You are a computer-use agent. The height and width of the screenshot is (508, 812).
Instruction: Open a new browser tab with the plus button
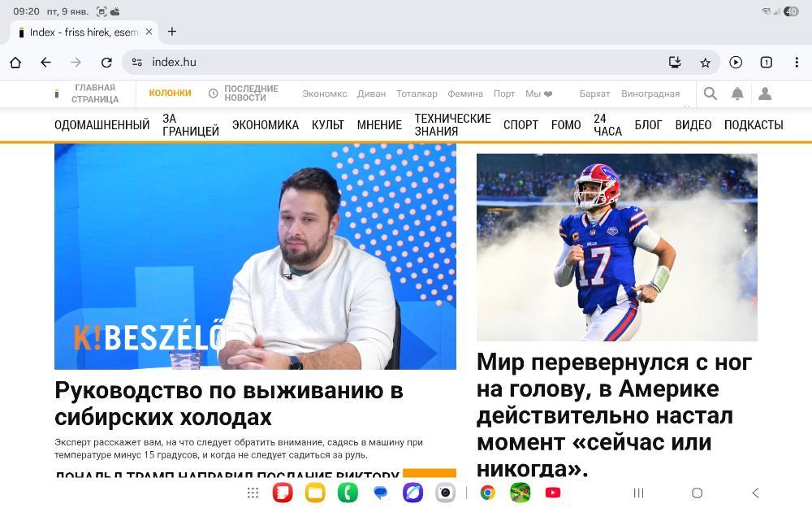tap(172, 32)
